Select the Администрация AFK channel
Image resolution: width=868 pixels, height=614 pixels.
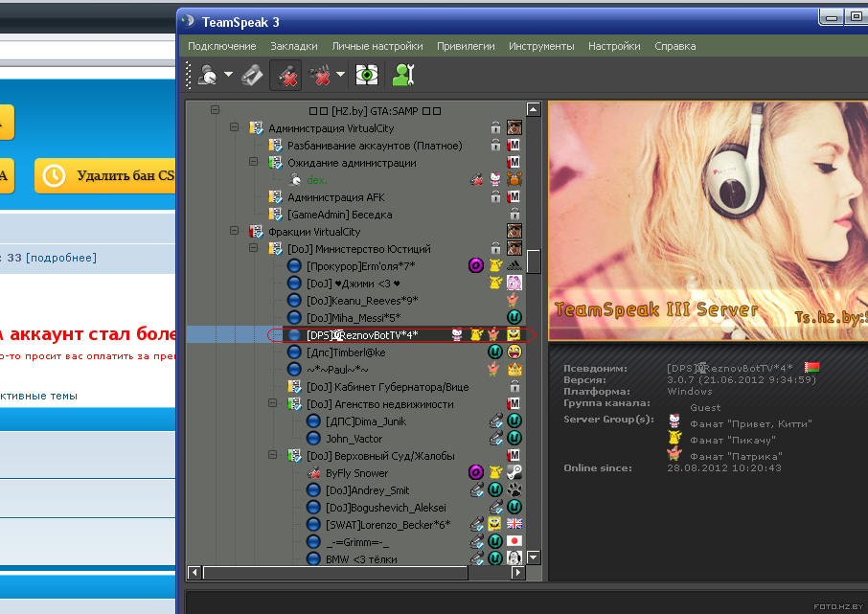[336, 197]
